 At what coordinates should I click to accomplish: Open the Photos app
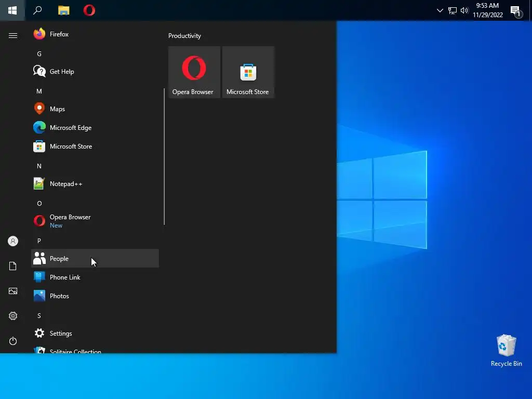point(95,296)
